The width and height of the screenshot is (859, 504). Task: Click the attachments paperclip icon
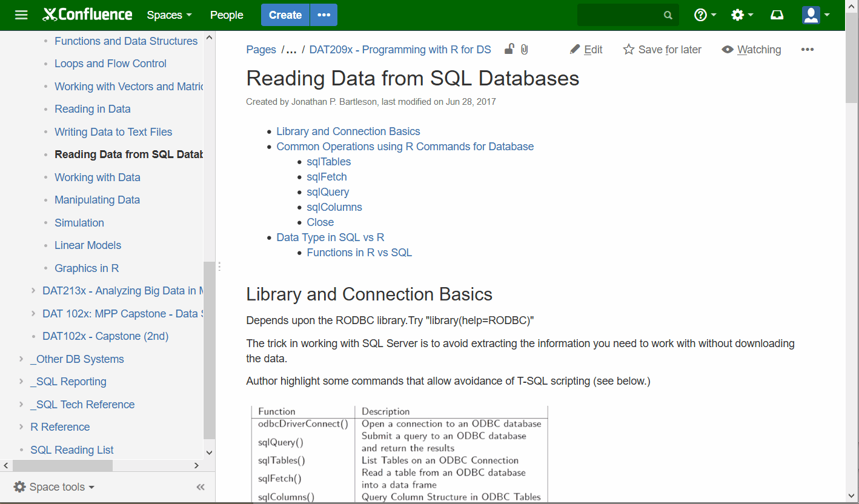(525, 50)
